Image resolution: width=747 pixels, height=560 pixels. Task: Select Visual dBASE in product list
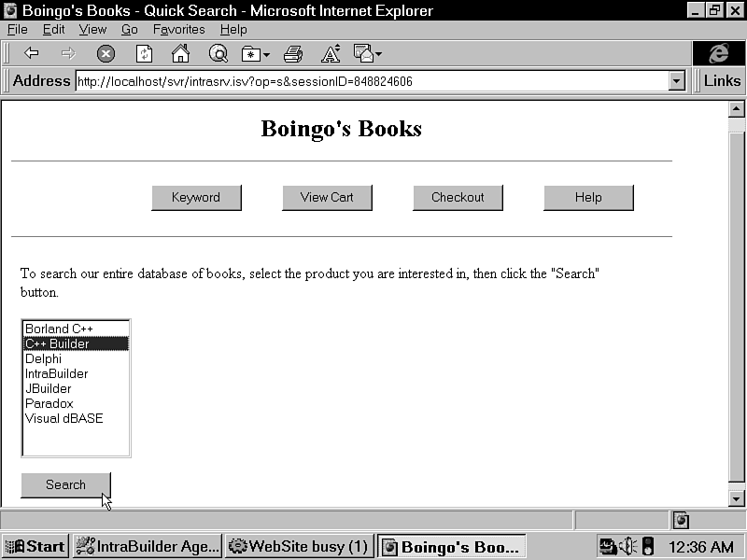[x=77, y=418]
